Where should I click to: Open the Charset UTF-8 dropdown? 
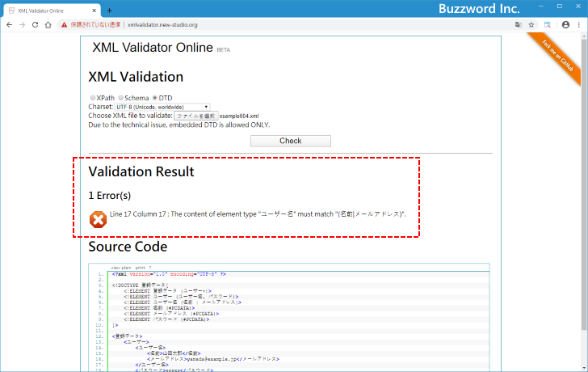point(162,107)
